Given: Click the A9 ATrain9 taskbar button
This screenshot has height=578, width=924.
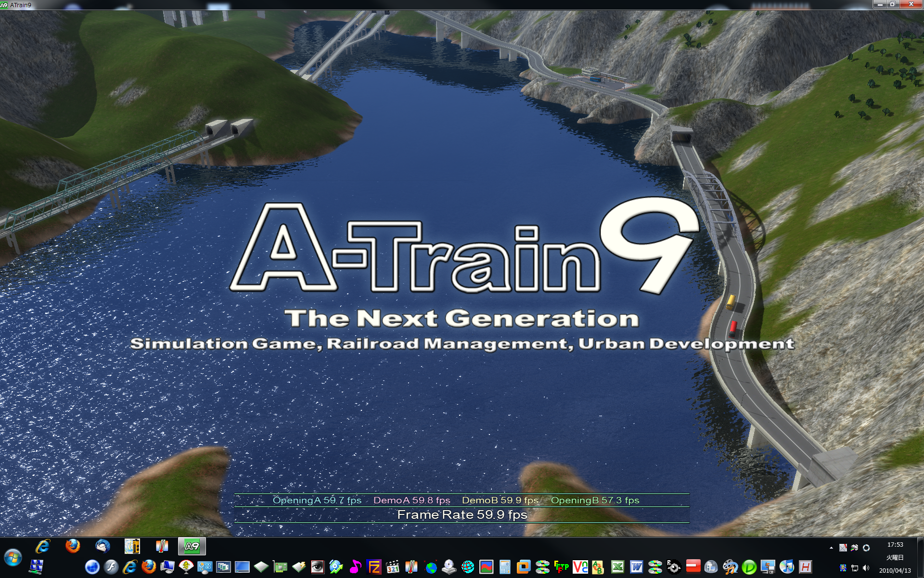Looking at the screenshot, I should point(192,546).
